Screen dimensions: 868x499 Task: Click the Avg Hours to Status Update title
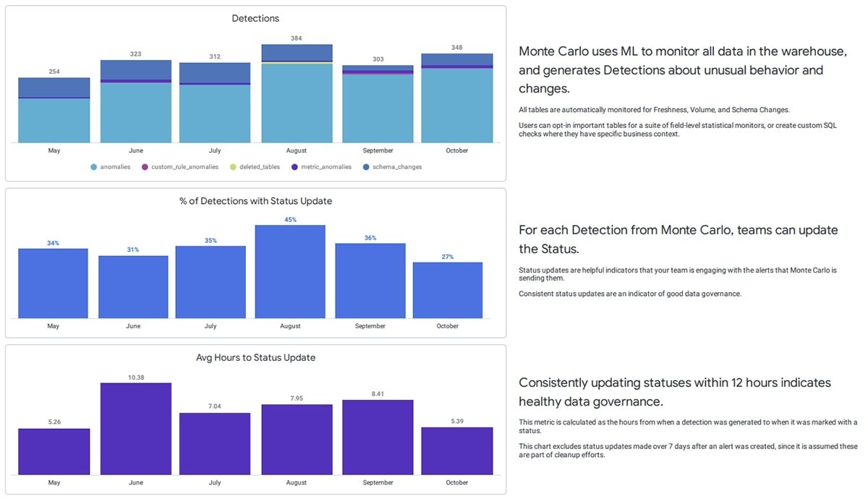coord(255,357)
